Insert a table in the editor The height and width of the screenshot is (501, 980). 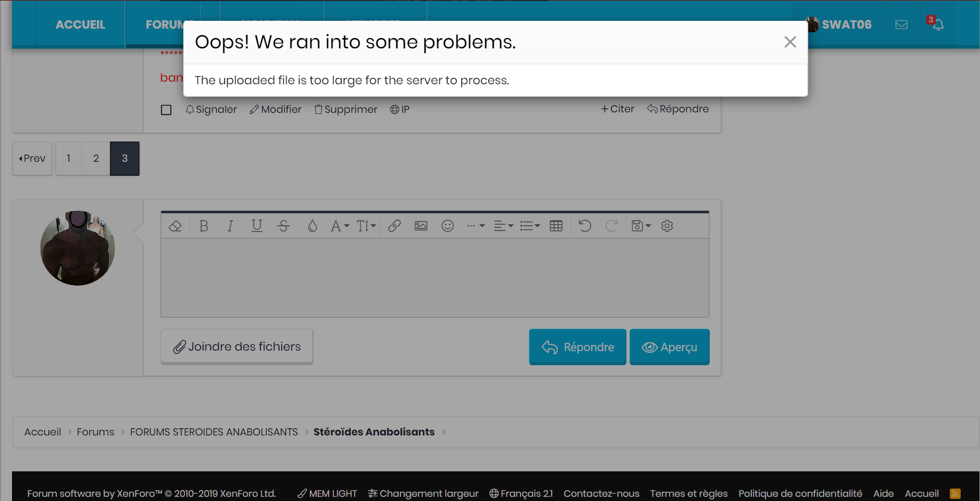point(556,226)
